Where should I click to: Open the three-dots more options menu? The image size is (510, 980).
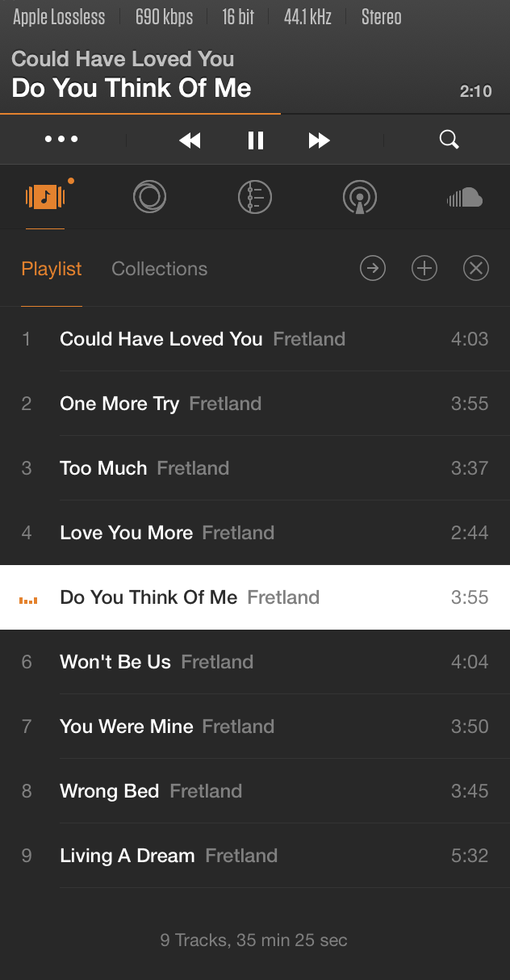61,140
